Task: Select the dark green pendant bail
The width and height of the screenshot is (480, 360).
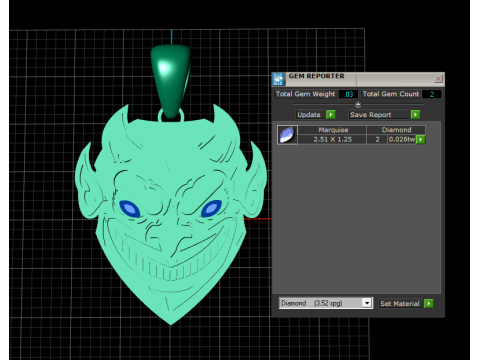Action: [x=171, y=82]
